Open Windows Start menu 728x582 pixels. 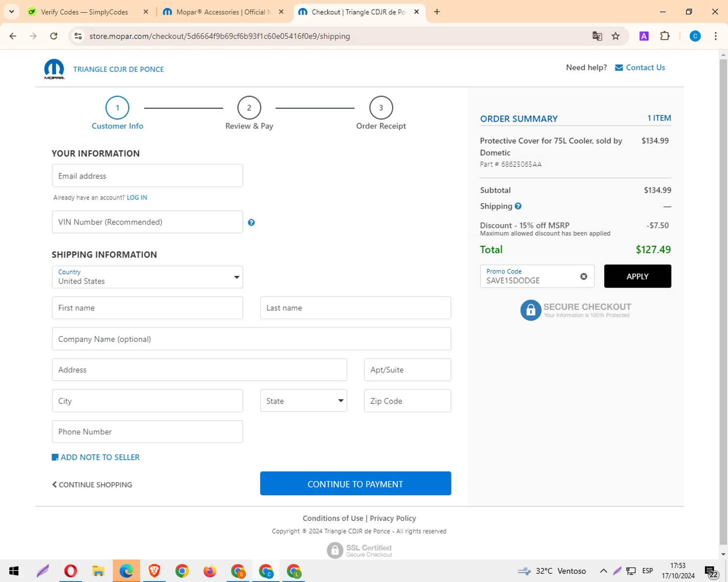point(14,571)
